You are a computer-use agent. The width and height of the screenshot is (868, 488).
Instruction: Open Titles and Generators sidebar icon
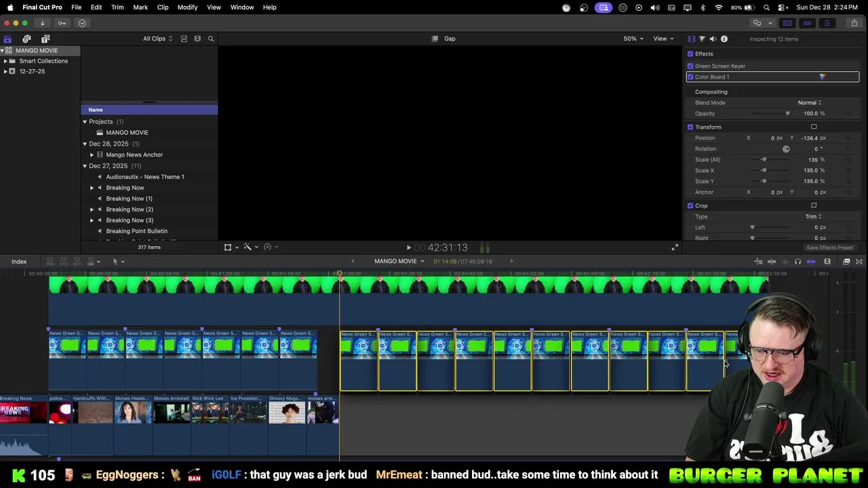click(45, 39)
